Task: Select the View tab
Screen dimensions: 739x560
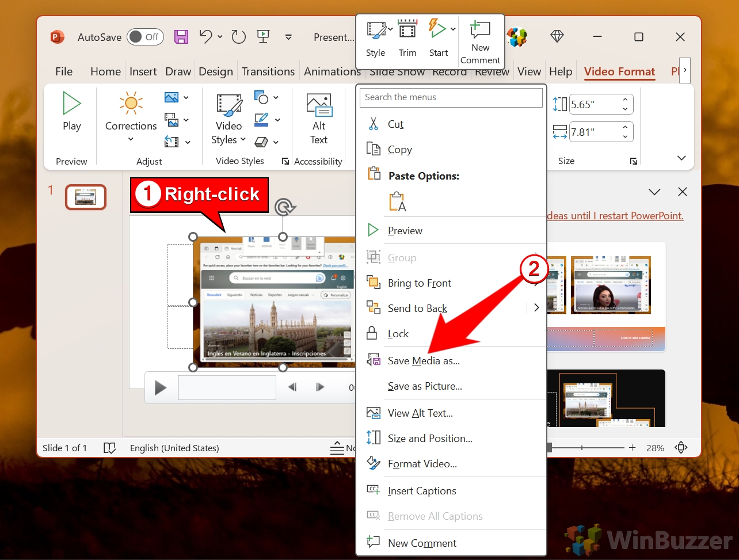Action: point(529,71)
